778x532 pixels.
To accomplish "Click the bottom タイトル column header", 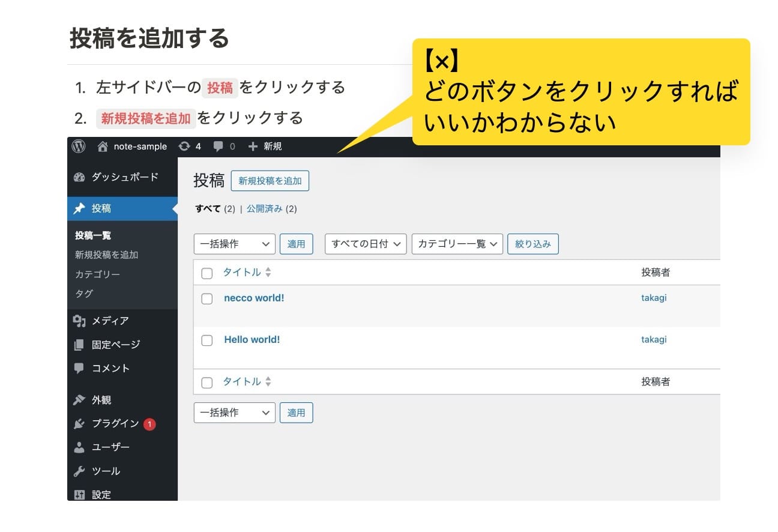I will pyautogui.click(x=242, y=382).
